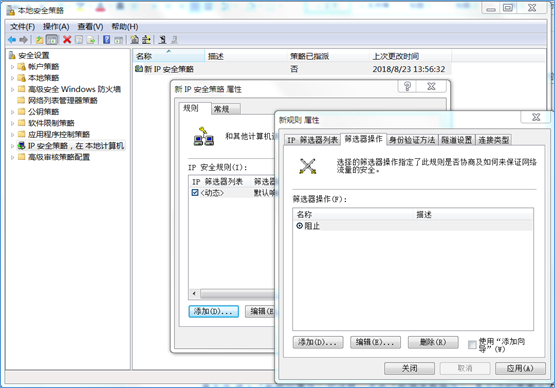Expand the 公钥策略 tree node
The width and height of the screenshot is (555, 388).
point(12,112)
